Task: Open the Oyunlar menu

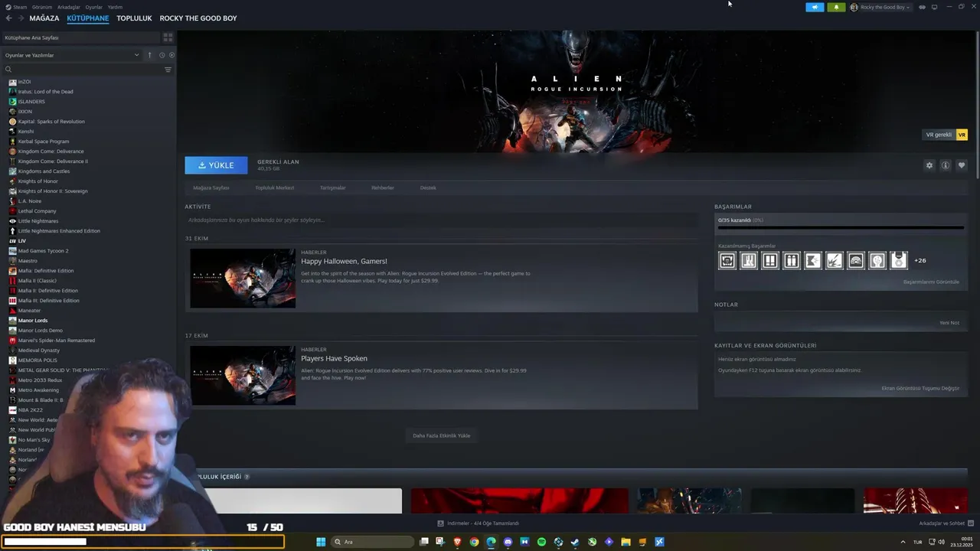Action: coord(93,7)
